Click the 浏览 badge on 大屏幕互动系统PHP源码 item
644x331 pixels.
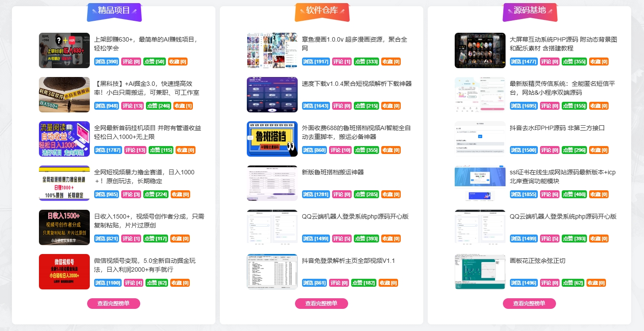(523, 62)
